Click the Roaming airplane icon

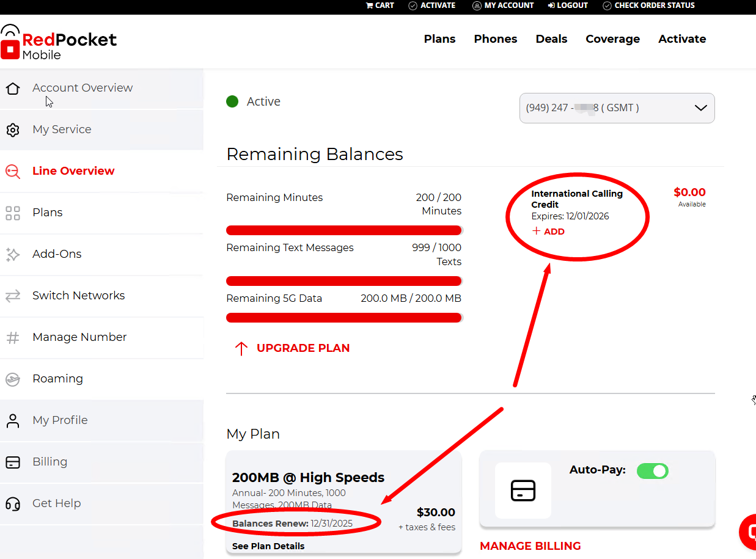[x=13, y=379]
